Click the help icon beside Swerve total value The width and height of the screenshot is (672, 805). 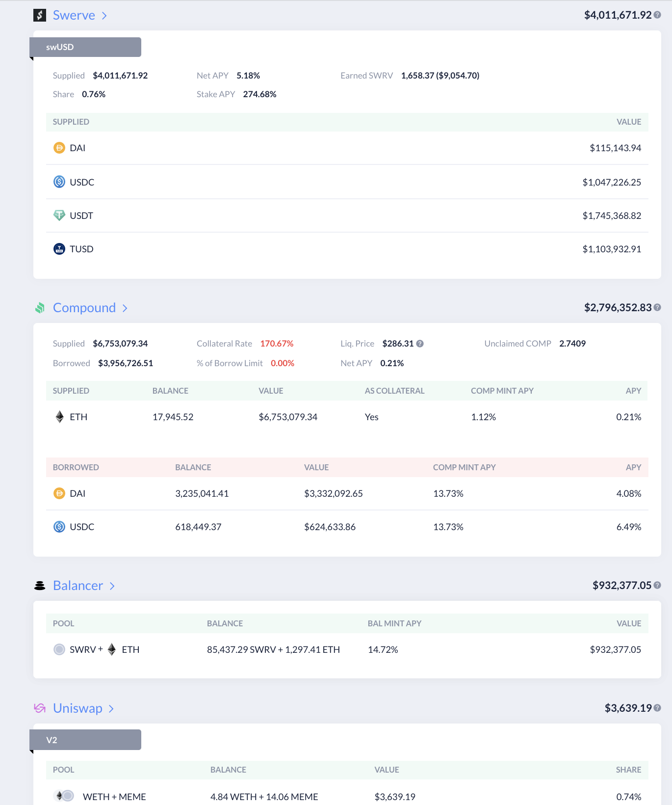[657, 15]
